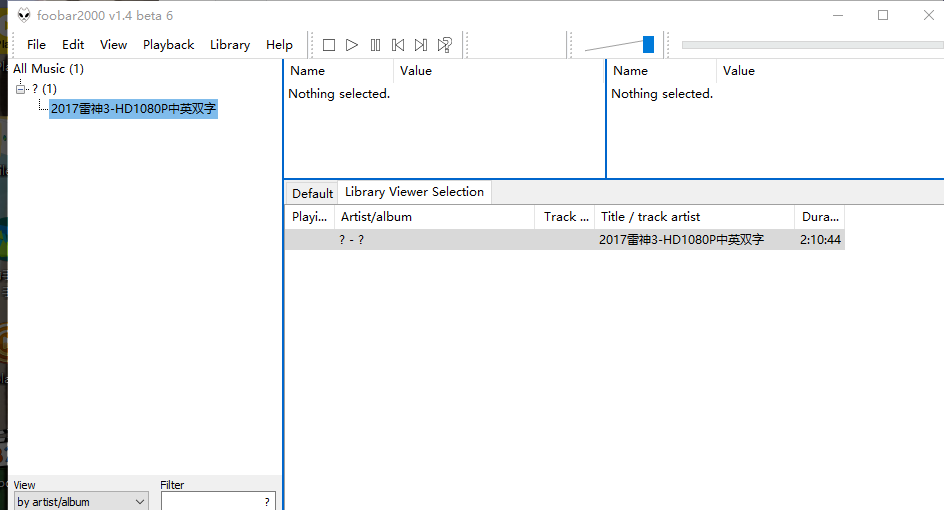This screenshot has height=510, width=944.
Task: Open the Help menu
Action: coord(279,45)
